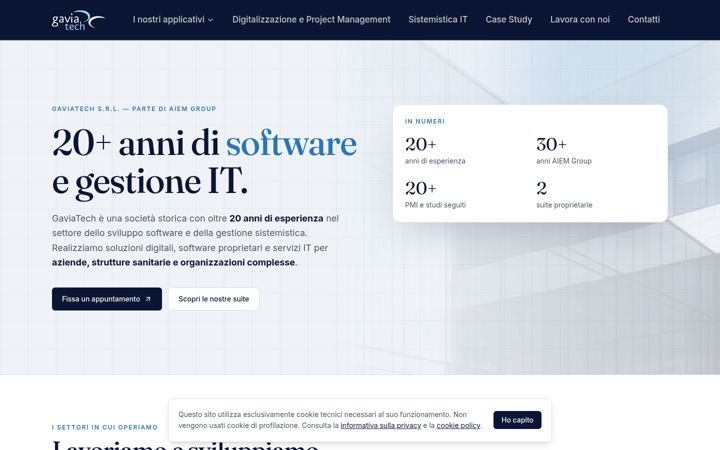This screenshot has height=450, width=720.
Task: Click the IN NUMERI card label
Action: click(x=425, y=121)
